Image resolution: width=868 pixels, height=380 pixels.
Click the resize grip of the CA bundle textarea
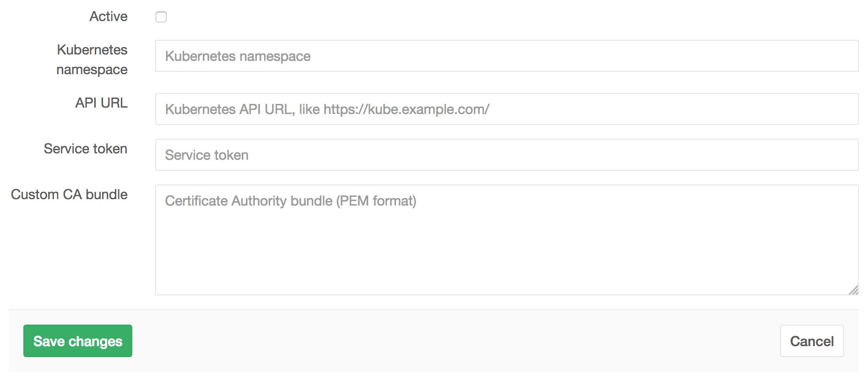(x=853, y=289)
